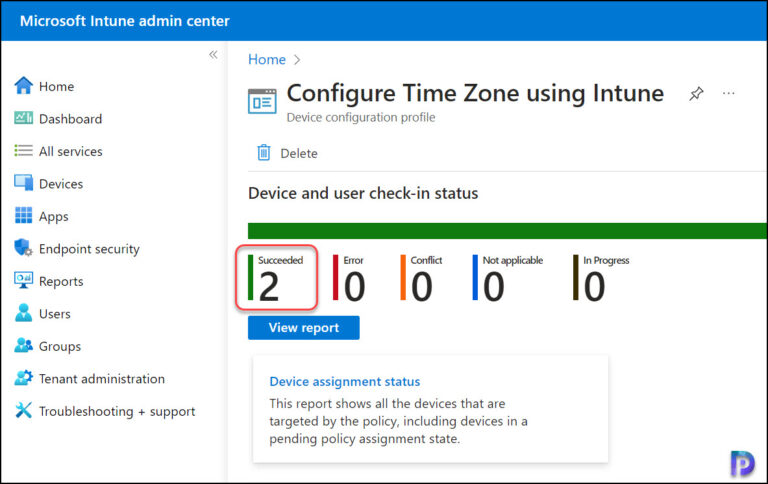
Task: Select Reports in the sidebar
Action: coord(61,282)
